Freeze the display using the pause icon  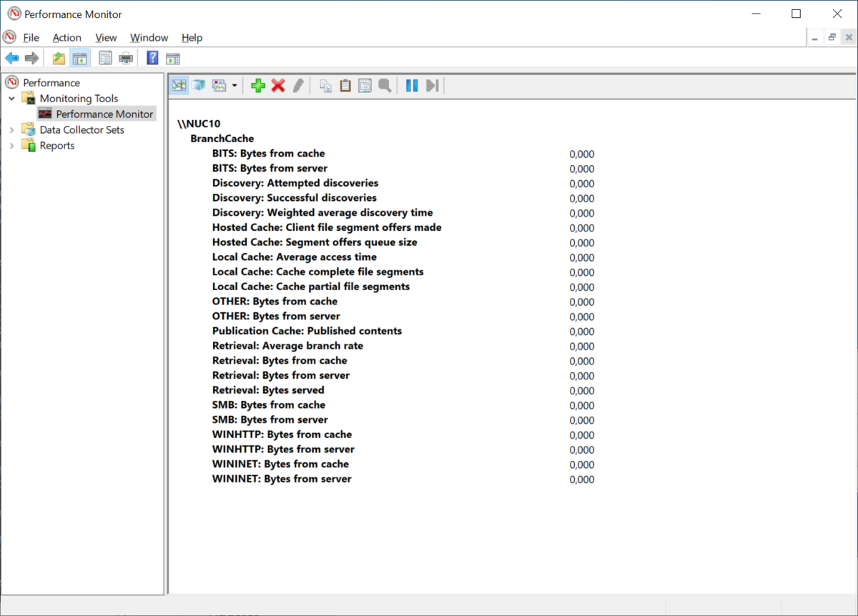[x=411, y=85]
